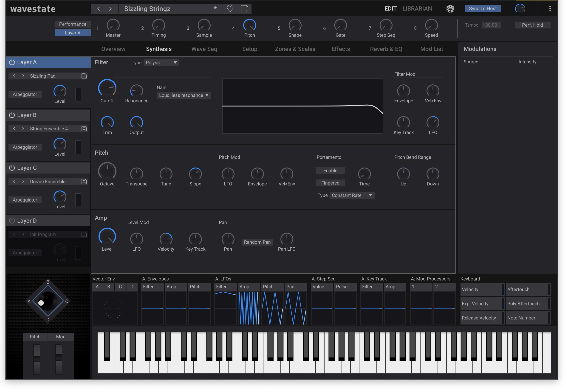Click the Sync To Host button
This screenshot has width=568, height=392.
(483, 8)
